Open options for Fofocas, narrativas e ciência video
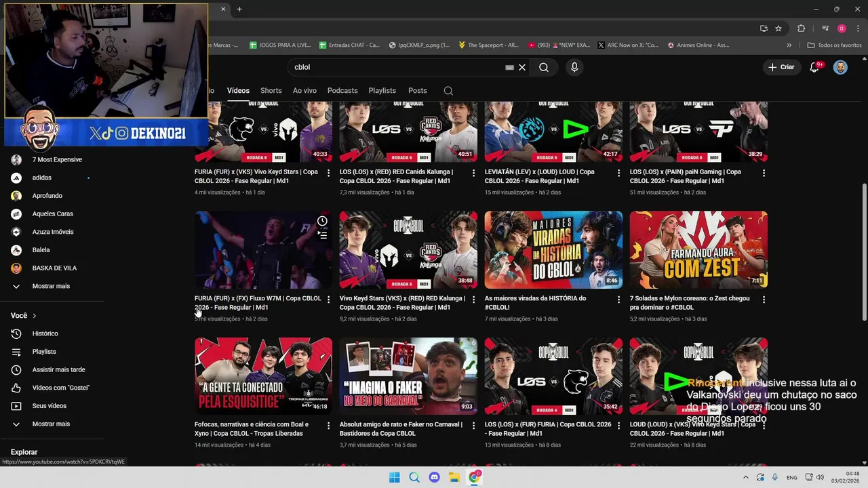 coord(328,426)
